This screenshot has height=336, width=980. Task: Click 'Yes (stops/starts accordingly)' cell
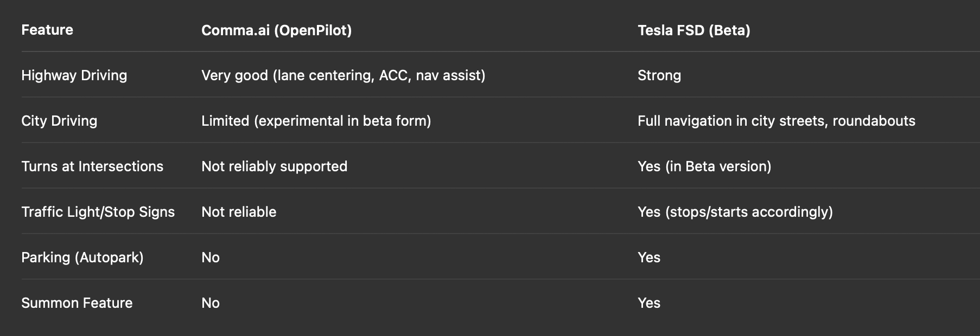click(x=735, y=212)
